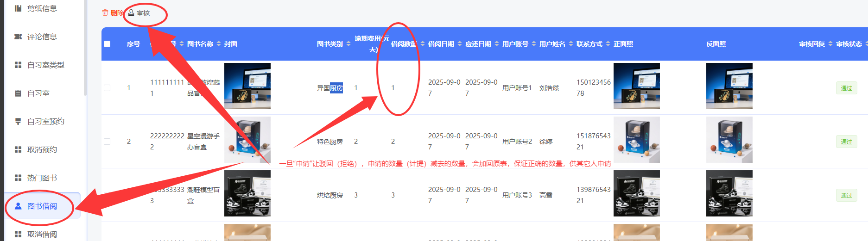868x241 pixels.
Task: Click the 自习室类型 grid icon
Action: [x=18, y=65]
